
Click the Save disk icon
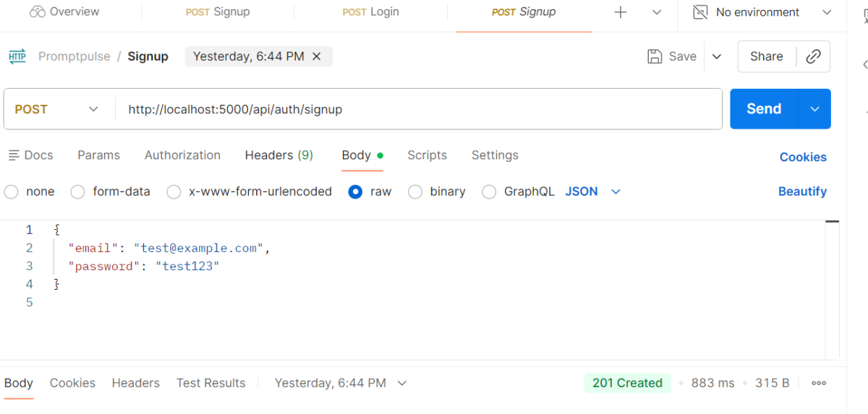click(x=655, y=56)
